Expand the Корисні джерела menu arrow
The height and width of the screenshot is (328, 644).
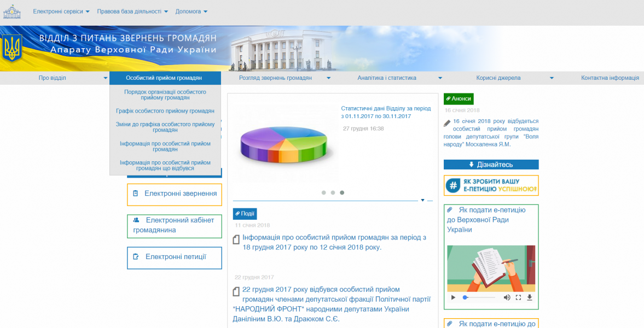[552, 78]
